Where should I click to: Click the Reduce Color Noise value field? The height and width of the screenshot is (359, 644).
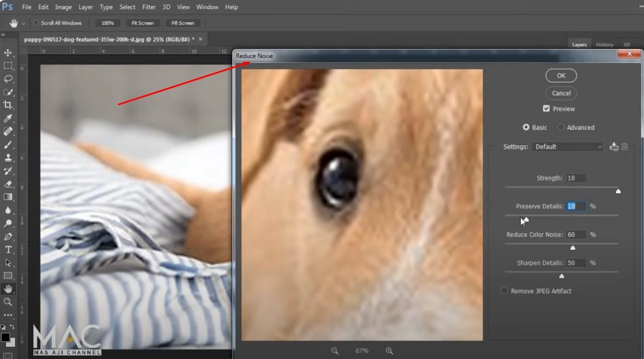[x=576, y=235]
